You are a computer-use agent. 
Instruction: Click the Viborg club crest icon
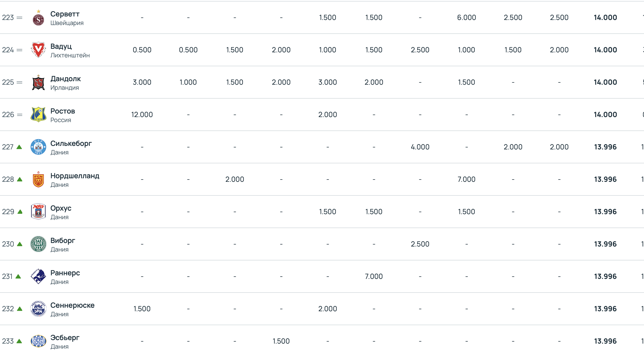click(38, 244)
